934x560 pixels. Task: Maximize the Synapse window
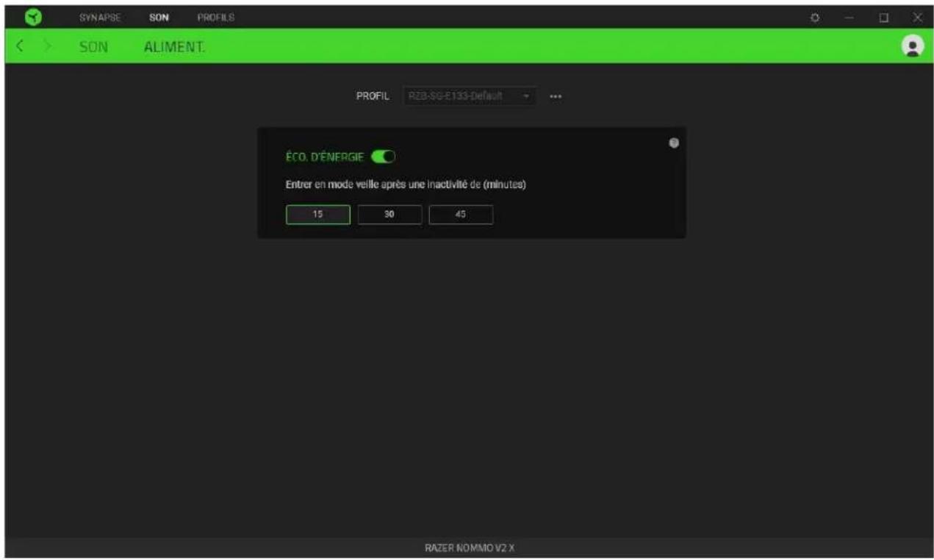pos(884,17)
